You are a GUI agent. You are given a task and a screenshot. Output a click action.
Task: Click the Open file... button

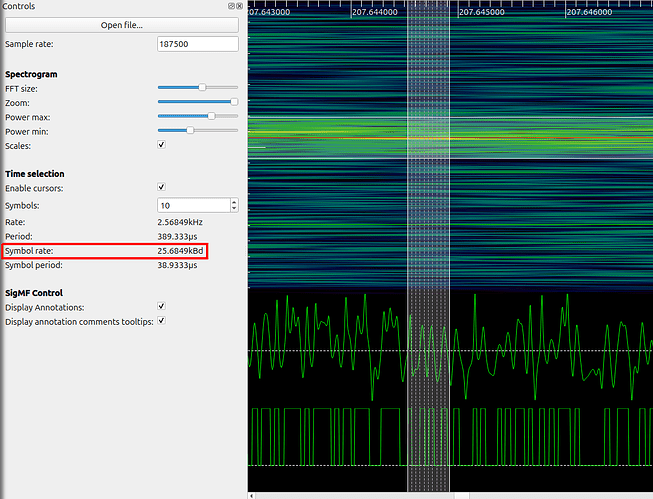[x=122, y=25]
